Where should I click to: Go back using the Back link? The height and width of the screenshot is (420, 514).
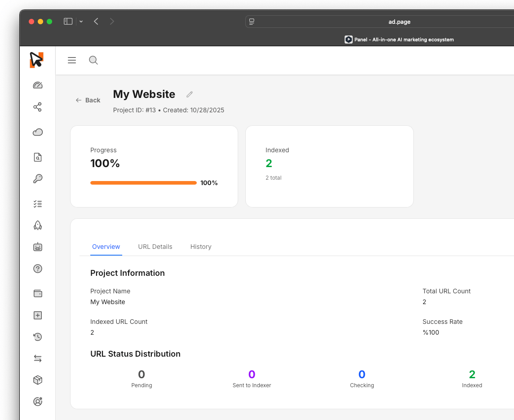coord(88,100)
